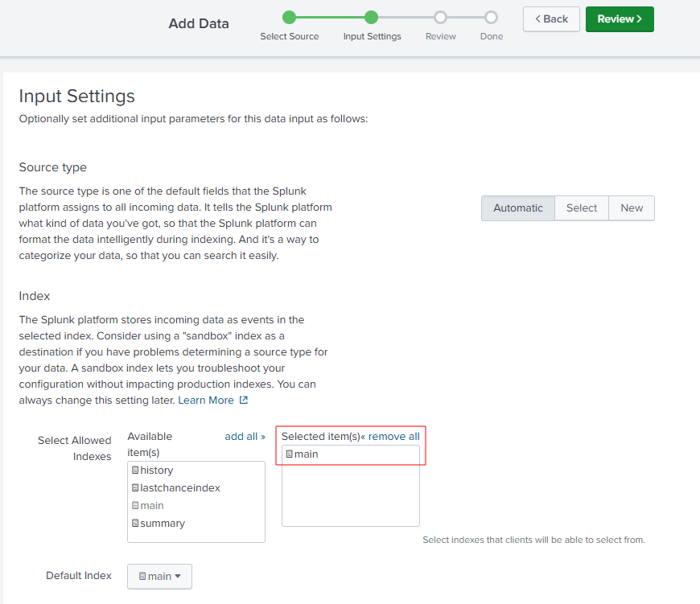Image resolution: width=700 pixels, height=604 pixels.
Task: Switch source type to New
Action: pyautogui.click(x=632, y=207)
